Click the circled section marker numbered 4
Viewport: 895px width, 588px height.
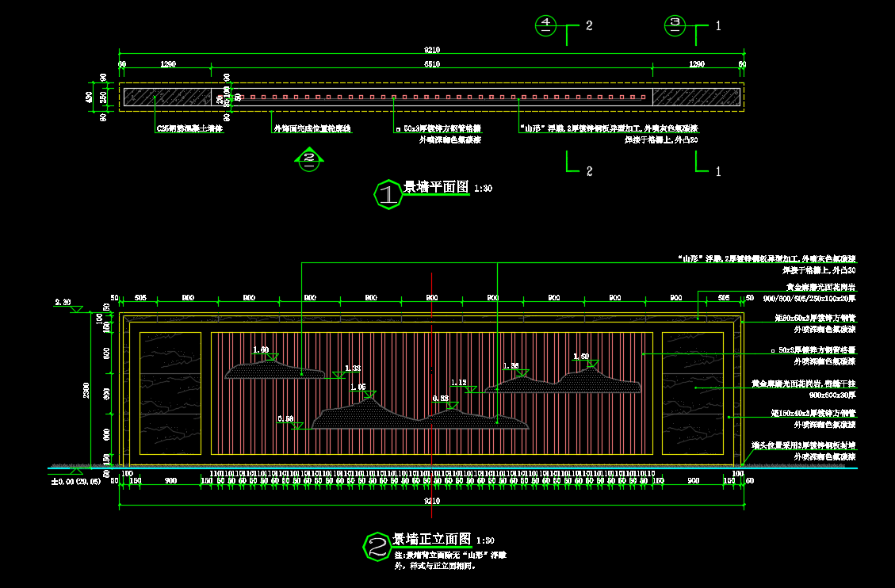coord(545,25)
